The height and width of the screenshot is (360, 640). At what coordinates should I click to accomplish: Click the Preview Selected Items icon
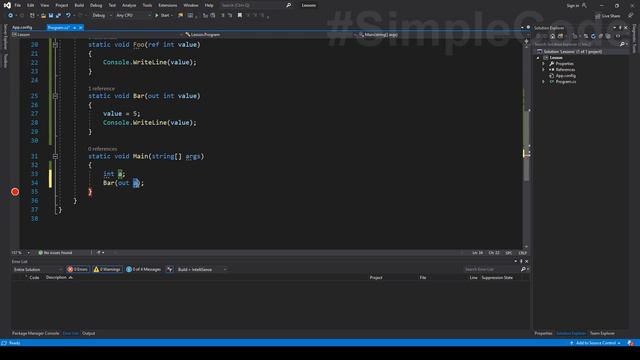coord(618,36)
